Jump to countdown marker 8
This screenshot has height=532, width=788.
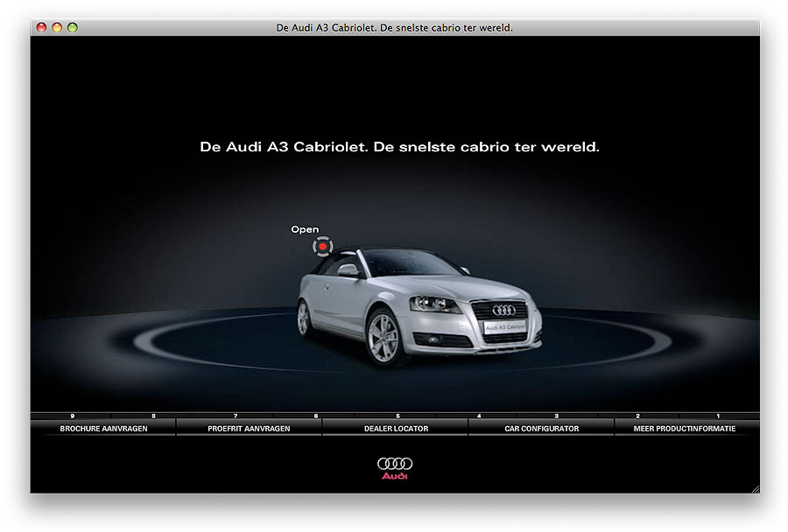point(153,416)
